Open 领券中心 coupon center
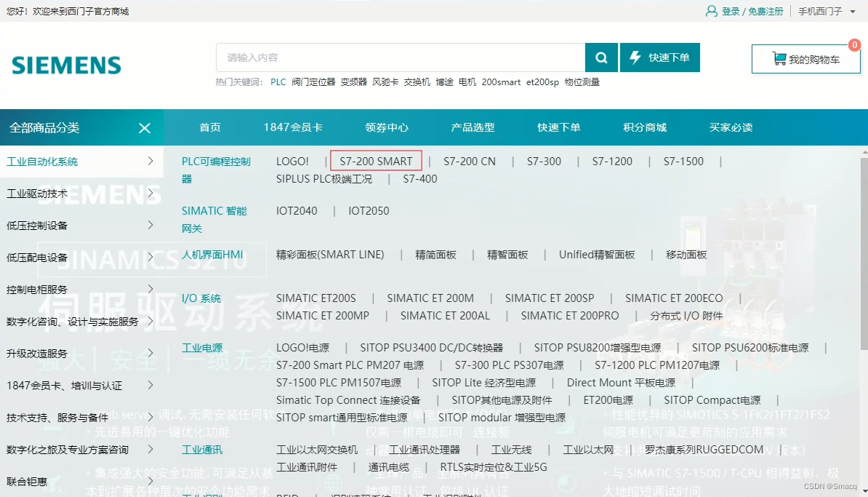Screen dimensions: 868x497 pyautogui.click(x=387, y=127)
